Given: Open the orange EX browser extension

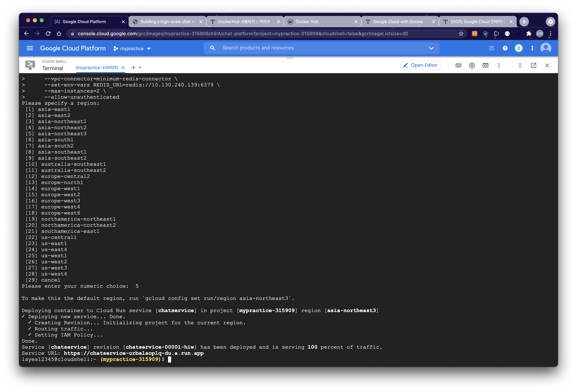Looking at the screenshot, I should 475,34.
